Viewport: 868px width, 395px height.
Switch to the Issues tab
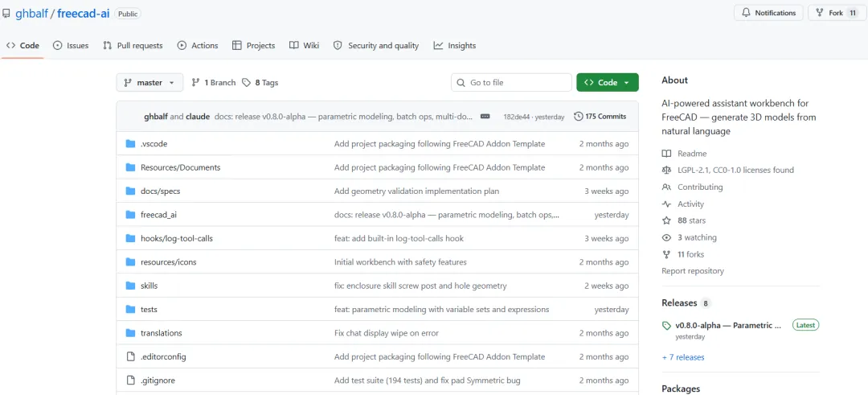point(71,46)
